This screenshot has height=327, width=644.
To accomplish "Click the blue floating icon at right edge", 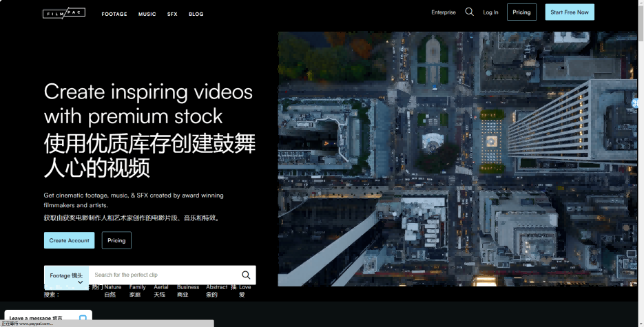I will coord(636,103).
